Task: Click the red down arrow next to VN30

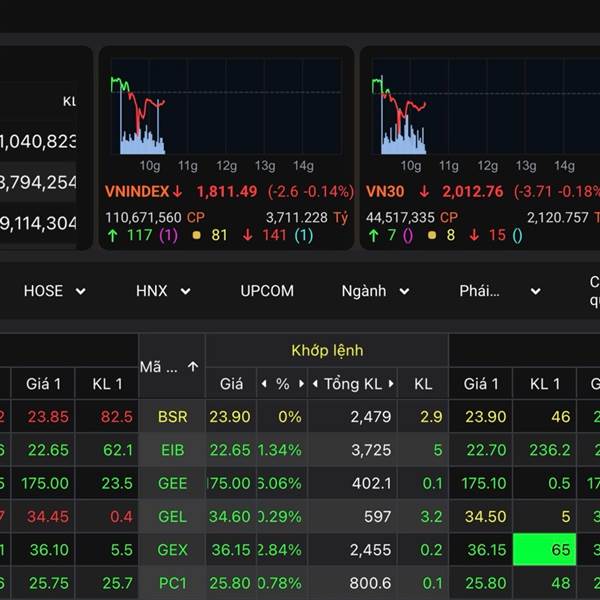Action: [x=424, y=192]
